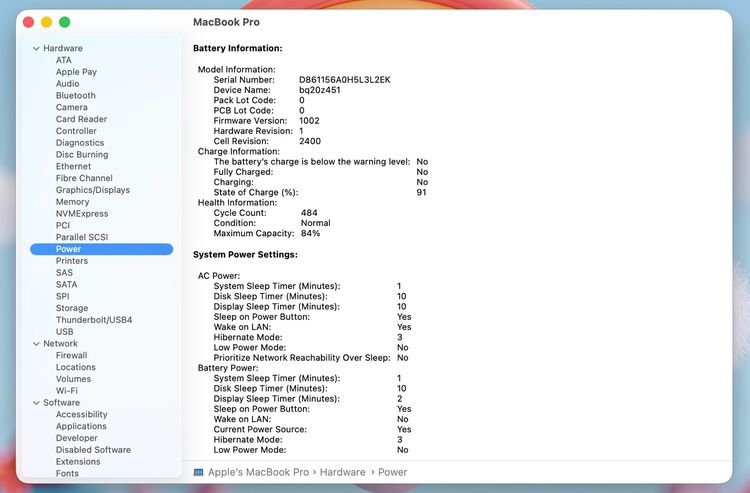Click Apple's MacBook Pro in path bar
This screenshot has height=493, width=750.
coord(258,472)
